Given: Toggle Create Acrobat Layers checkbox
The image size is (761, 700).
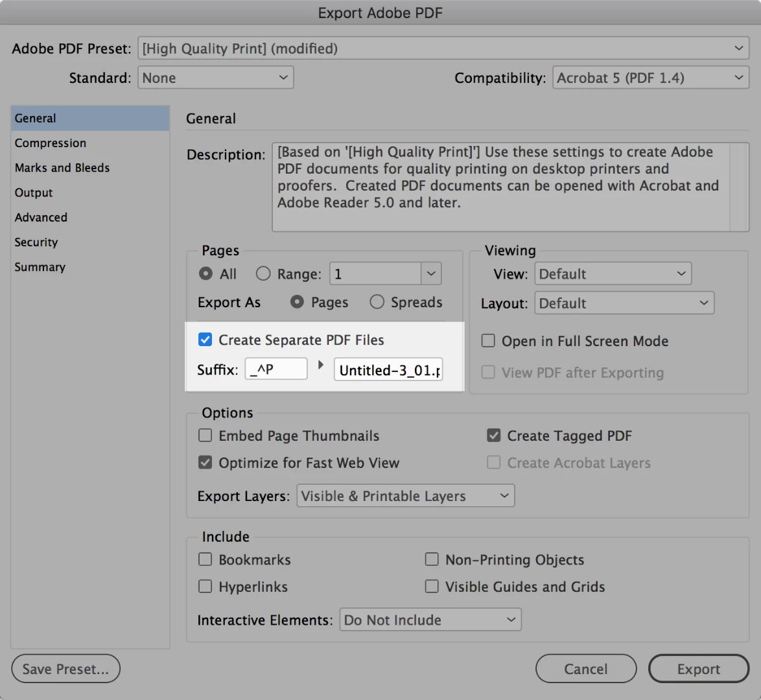Looking at the screenshot, I should (493, 462).
